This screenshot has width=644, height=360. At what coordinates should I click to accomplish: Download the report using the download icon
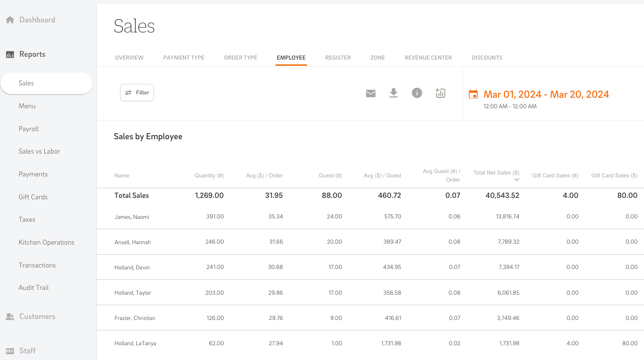(x=393, y=93)
